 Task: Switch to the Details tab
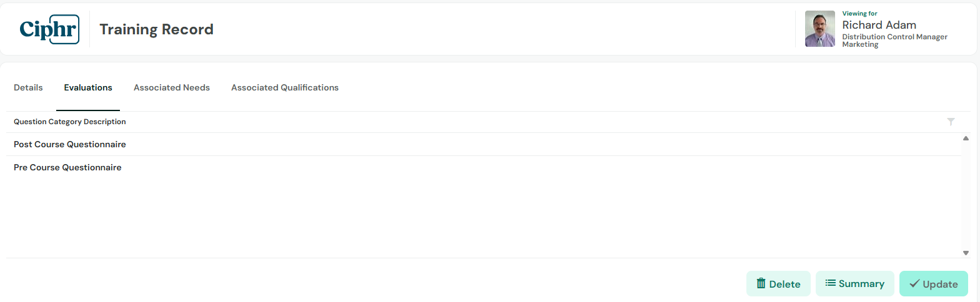click(x=28, y=87)
